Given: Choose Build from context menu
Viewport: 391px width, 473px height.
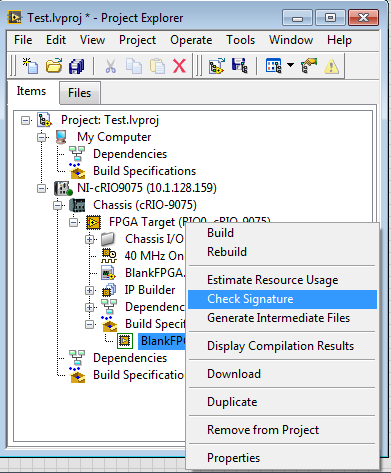Looking at the screenshot, I should coord(282,233).
